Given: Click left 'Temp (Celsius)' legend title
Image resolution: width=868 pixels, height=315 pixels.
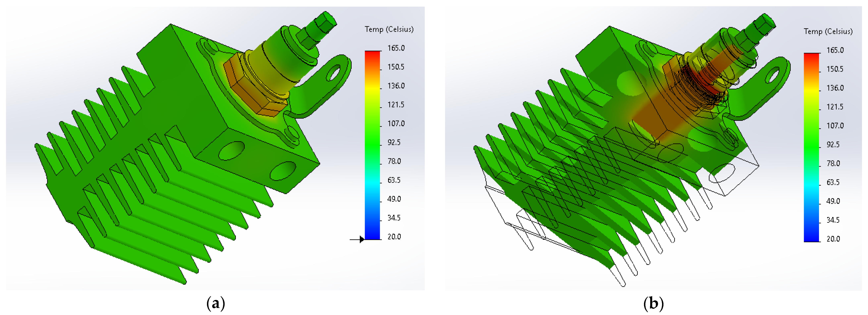Looking at the screenshot, I should click(x=389, y=29).
